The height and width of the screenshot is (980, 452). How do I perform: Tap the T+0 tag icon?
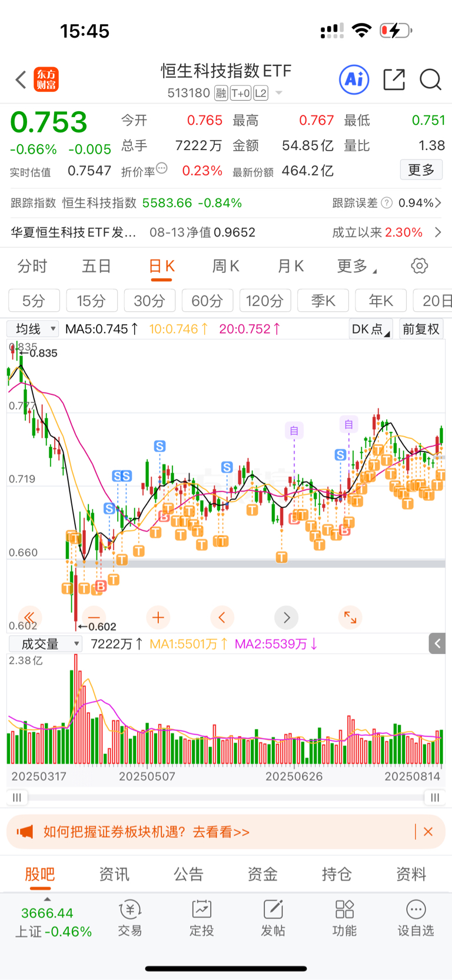[241, 93]
